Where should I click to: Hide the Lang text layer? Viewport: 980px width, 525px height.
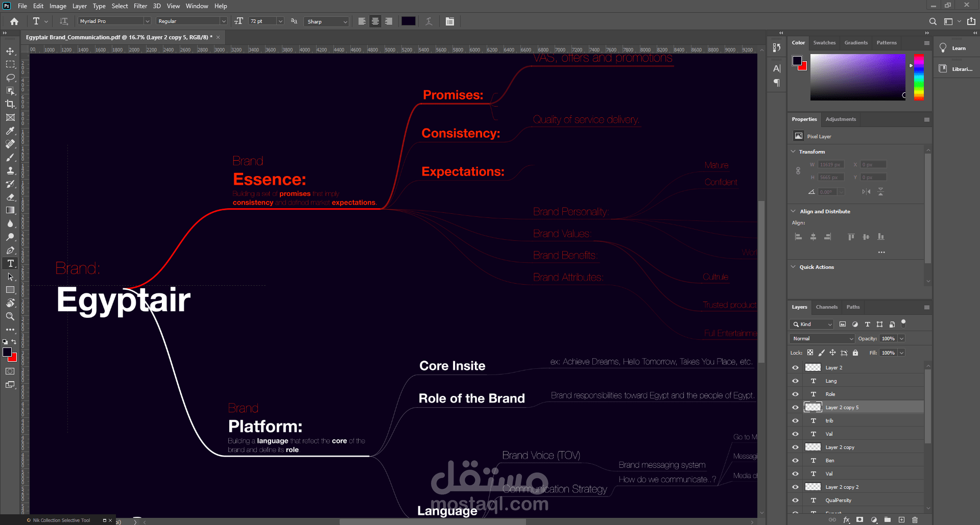pos(795,381)
